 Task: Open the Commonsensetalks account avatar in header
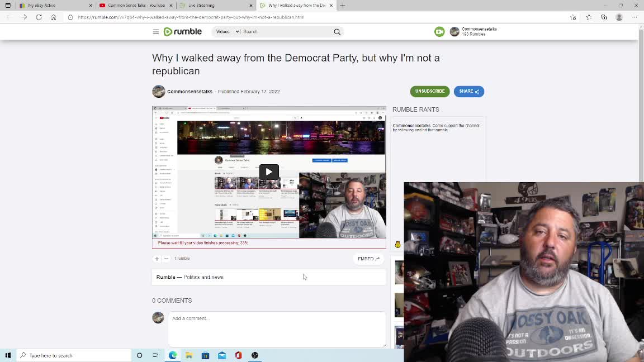coord(454,32)
